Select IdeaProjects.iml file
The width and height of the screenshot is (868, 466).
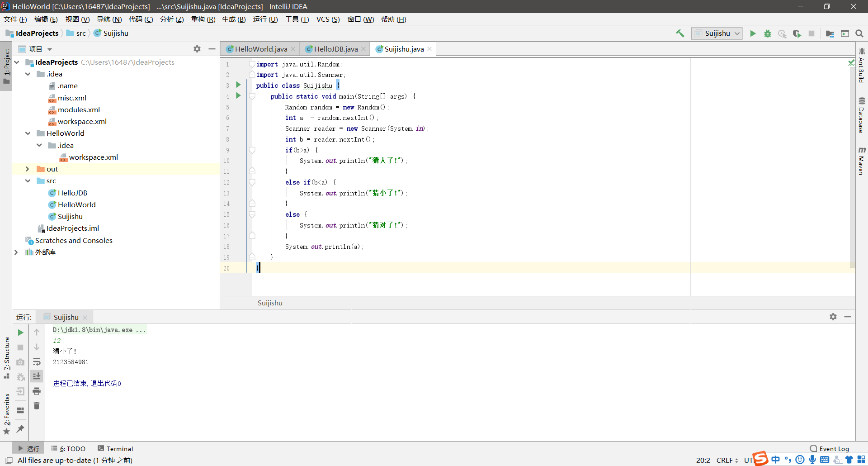(68, 228)
